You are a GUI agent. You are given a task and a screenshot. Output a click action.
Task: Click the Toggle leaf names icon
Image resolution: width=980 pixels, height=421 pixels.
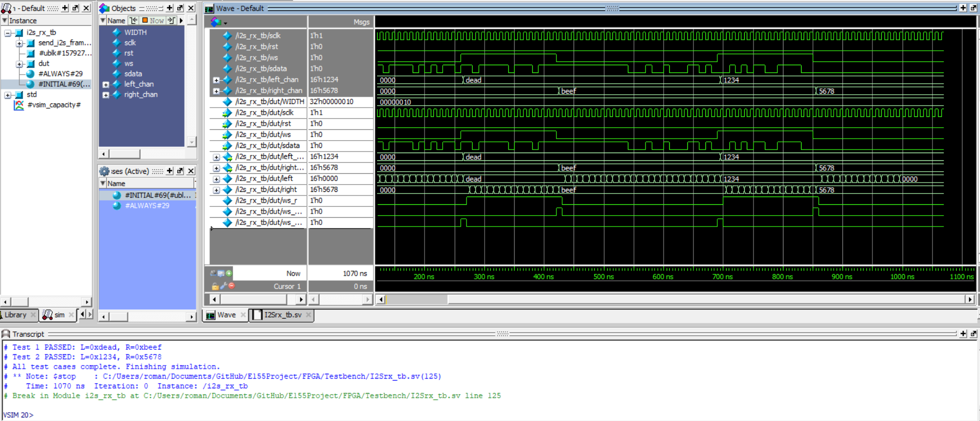tap(213, 273)
